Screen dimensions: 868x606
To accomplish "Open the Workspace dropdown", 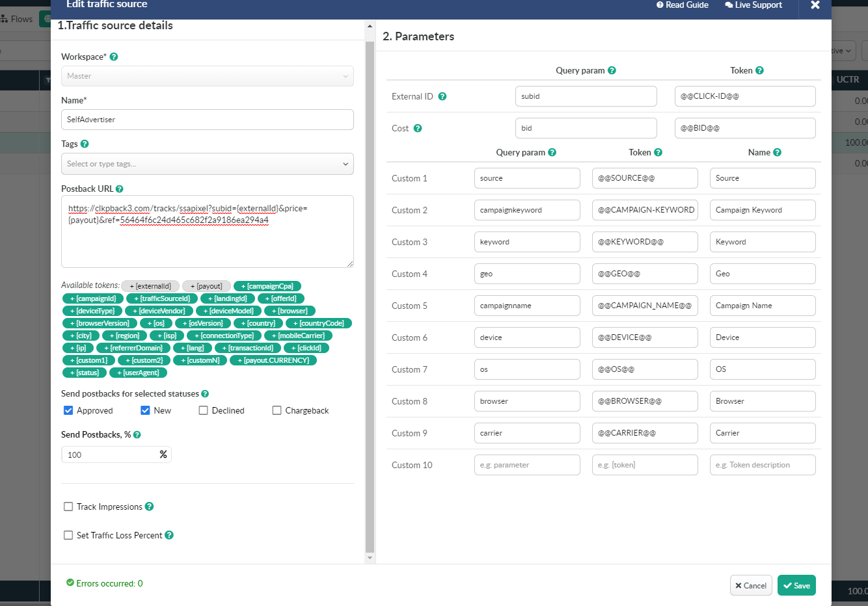I will pos(207,76).
